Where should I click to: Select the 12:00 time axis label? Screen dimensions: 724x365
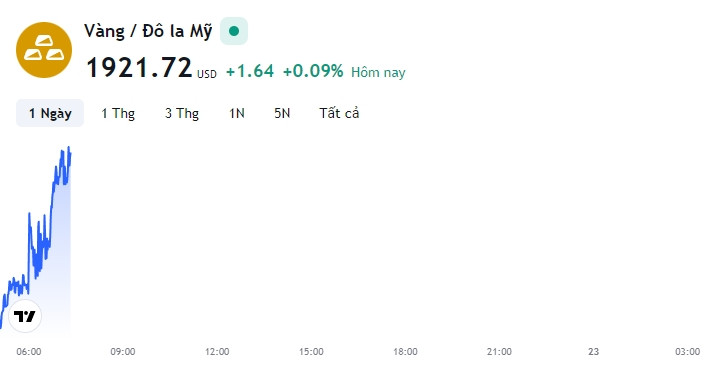click(x=217, y=352)
